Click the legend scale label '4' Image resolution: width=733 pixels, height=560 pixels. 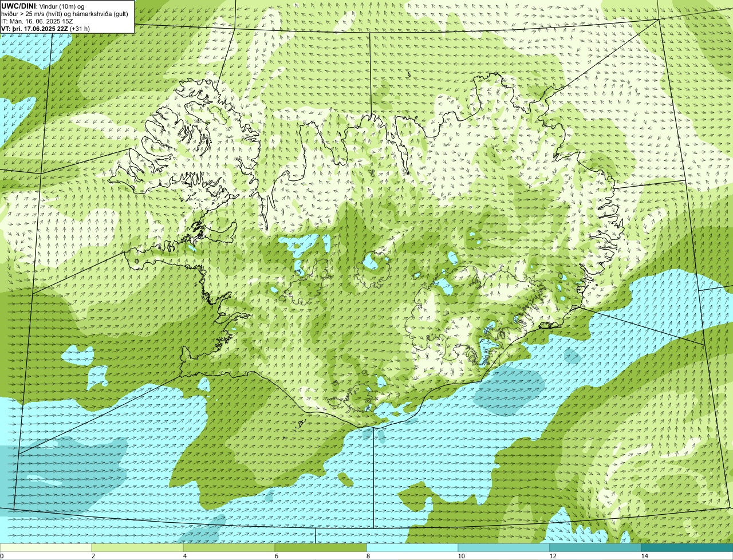click(x=184, y=556)
